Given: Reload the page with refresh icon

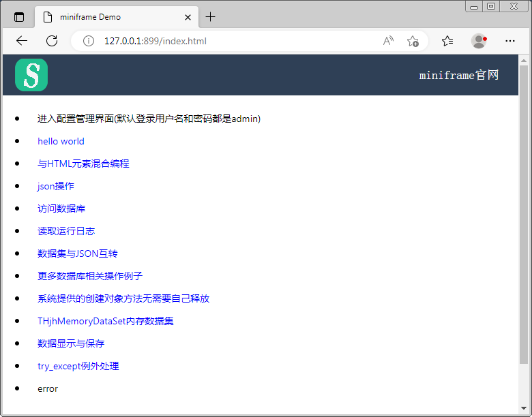Looking at the screenshot, I should (x=52, y=41).
